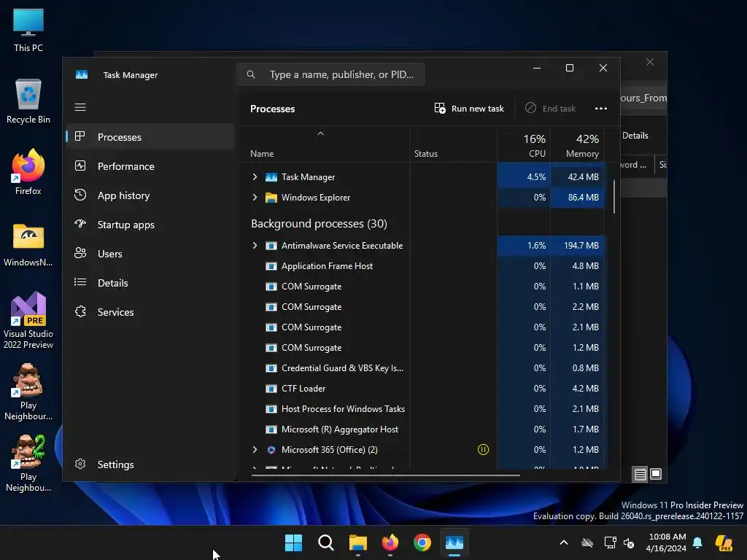
Task: Click the Antimalware Service Executable icon
Action: click(x=271, y=246)
